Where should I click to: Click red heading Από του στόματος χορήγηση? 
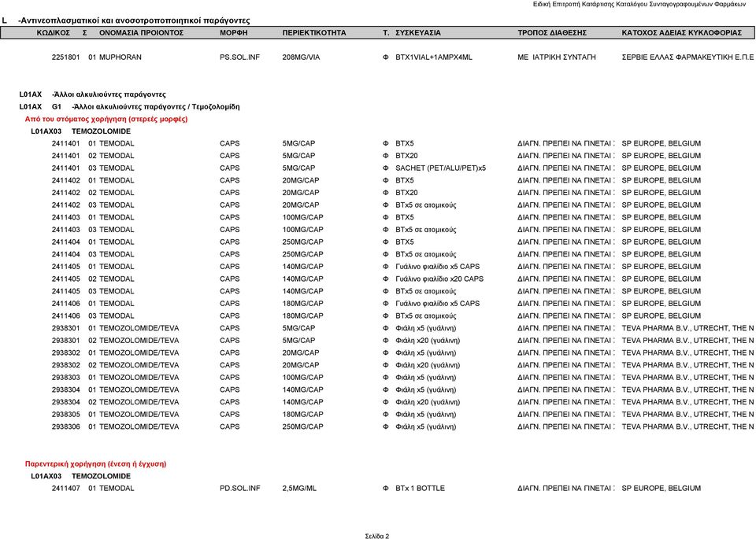[x=106, y=119]
